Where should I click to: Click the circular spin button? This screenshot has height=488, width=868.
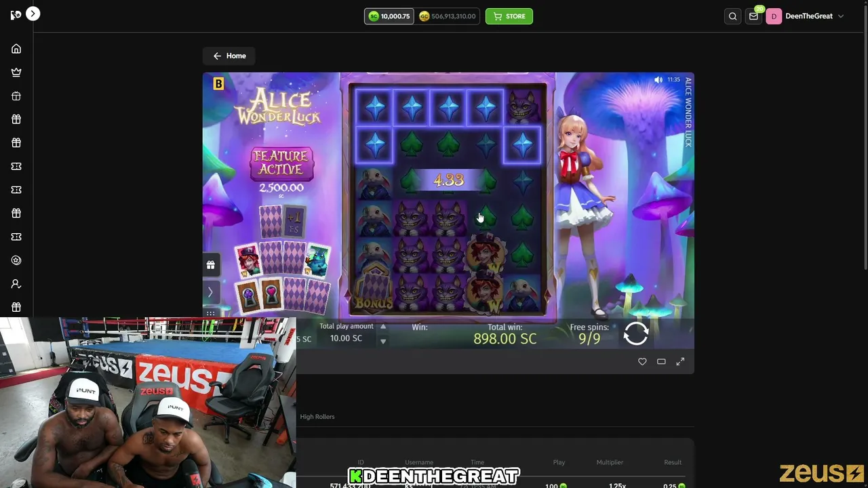(x=636, y=333)
